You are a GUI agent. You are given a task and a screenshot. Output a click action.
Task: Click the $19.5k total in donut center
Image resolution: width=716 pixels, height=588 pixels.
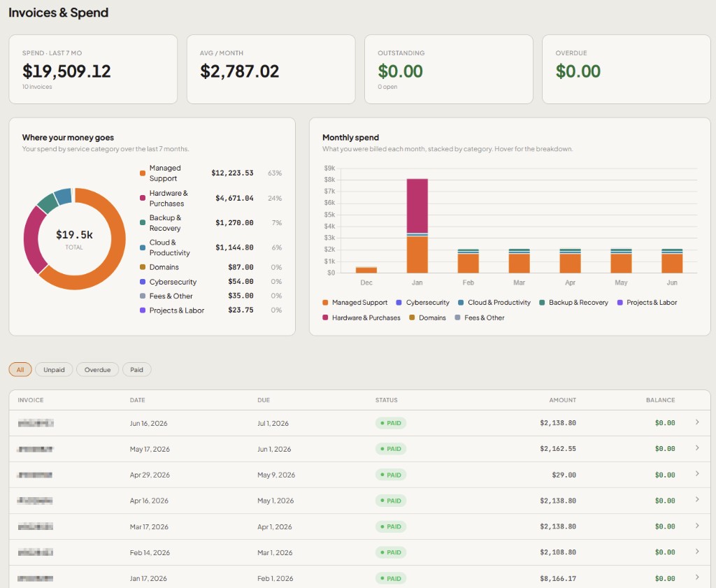coord(74,235)
